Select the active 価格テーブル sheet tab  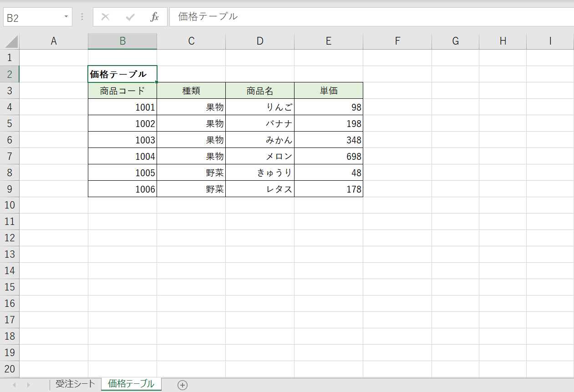(131, 384)
